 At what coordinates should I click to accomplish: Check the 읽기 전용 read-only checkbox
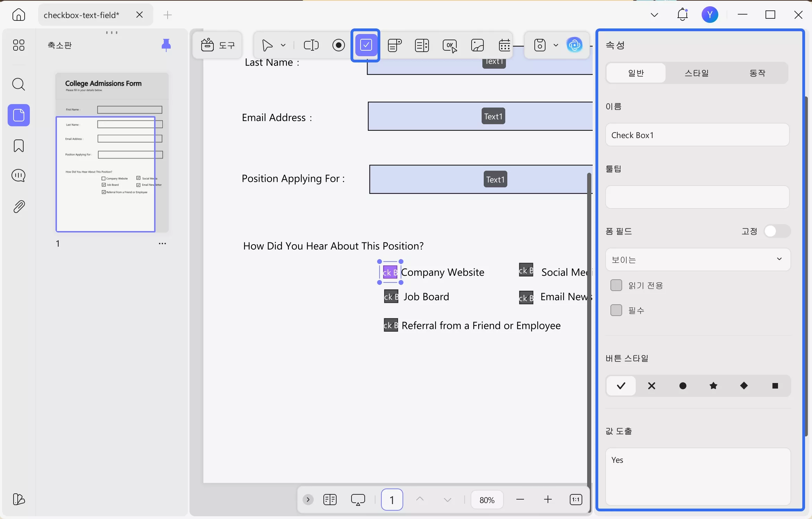point(616,285)
